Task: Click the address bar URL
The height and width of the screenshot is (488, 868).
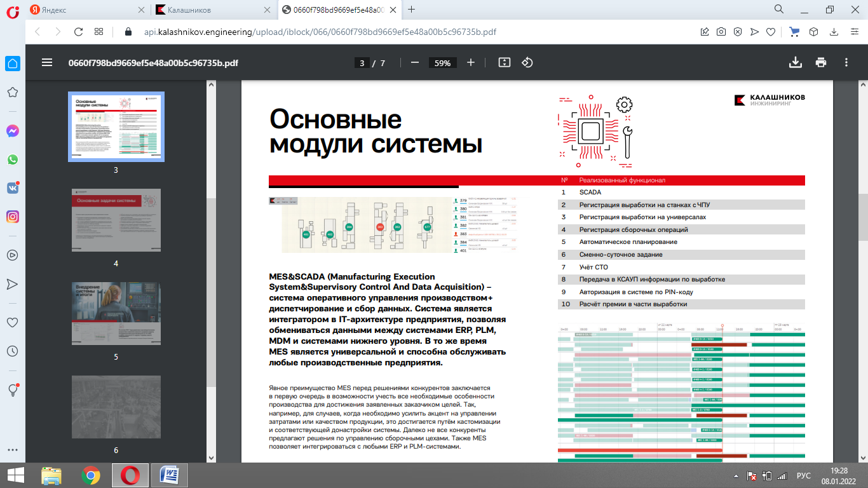Action: [x=320, y=32]
